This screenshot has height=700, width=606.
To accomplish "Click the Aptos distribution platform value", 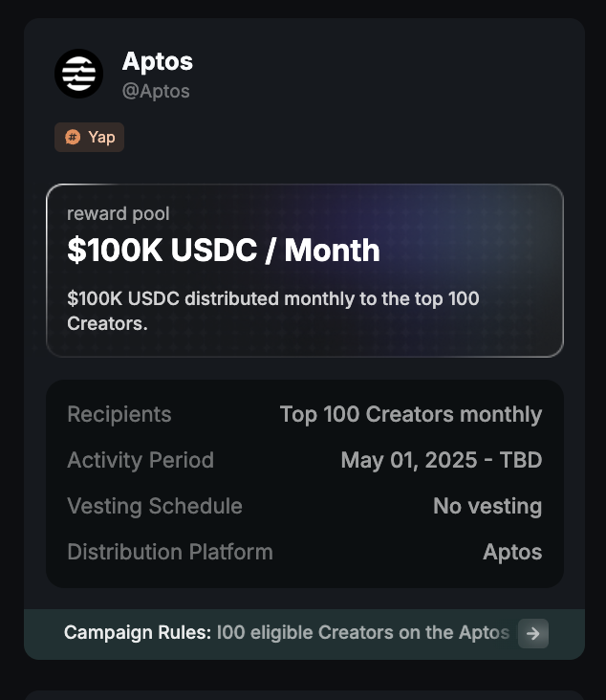I will click(x=512, y=552).
